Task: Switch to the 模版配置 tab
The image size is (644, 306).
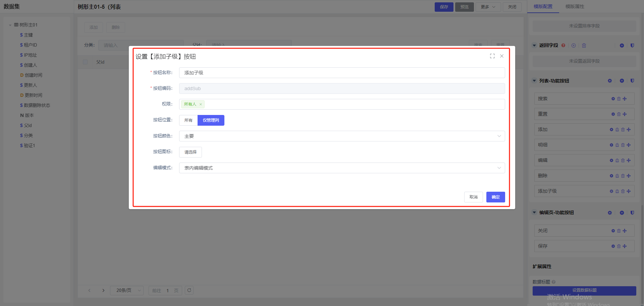Action: point(543,7)
